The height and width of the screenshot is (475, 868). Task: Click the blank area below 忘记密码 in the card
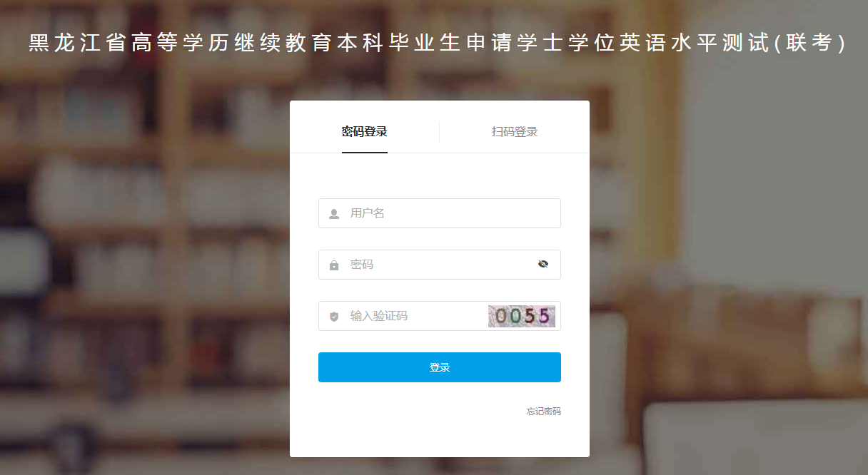click(440, 437)
